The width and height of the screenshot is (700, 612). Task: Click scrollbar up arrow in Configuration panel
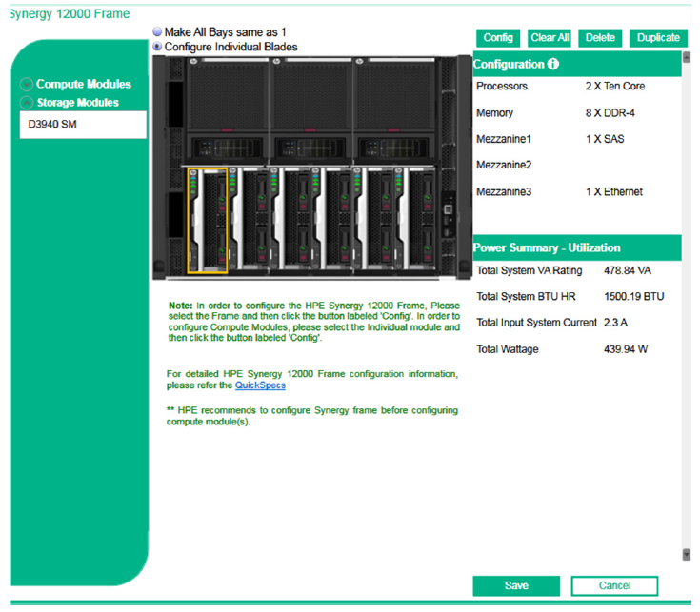coord(687,57)
